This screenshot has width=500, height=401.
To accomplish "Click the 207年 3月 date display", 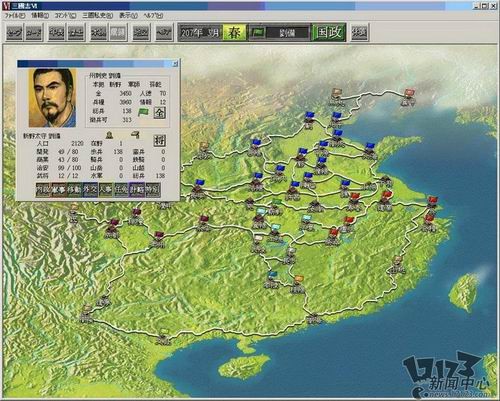I will click(200, 33).
